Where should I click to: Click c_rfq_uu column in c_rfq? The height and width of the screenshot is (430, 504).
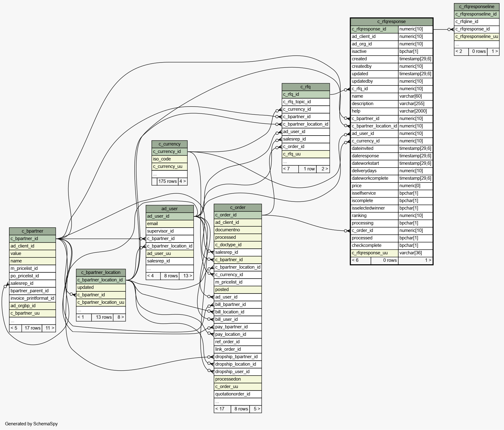pos(306,154)
